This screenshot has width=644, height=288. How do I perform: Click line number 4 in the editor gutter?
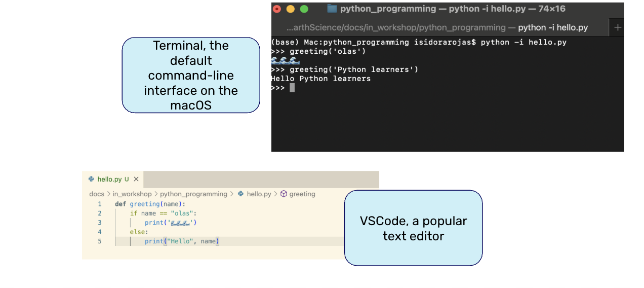(100, 232)
